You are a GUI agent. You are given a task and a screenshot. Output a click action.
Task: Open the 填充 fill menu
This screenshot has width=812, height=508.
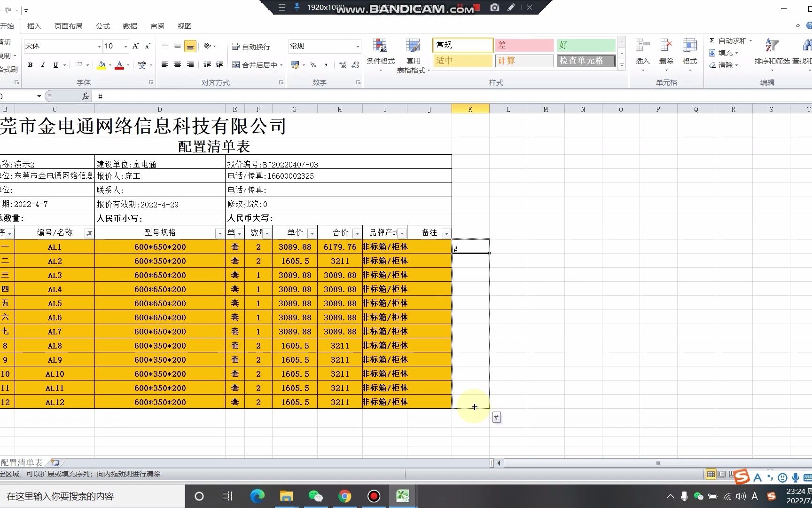[x=724, y=53]
